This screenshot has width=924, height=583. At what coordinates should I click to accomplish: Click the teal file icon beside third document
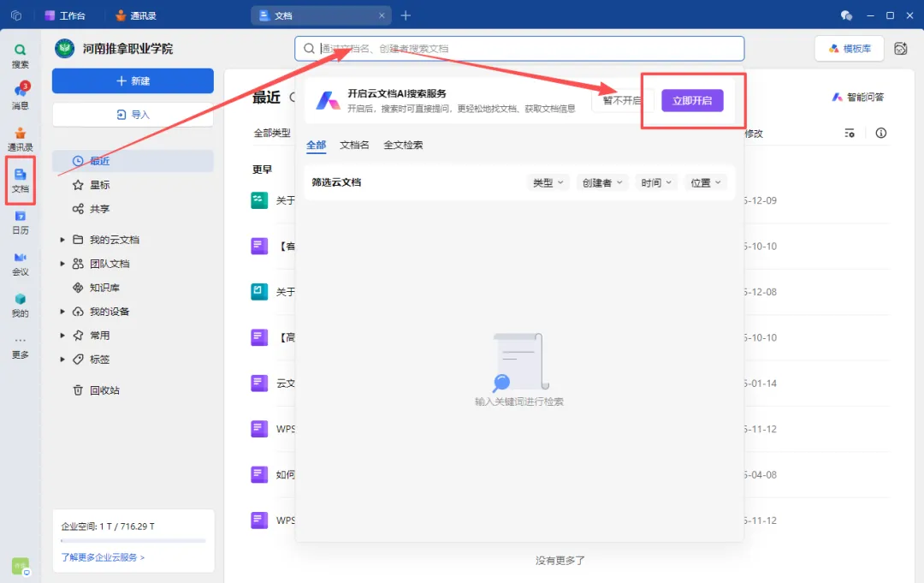pos(259,292)
